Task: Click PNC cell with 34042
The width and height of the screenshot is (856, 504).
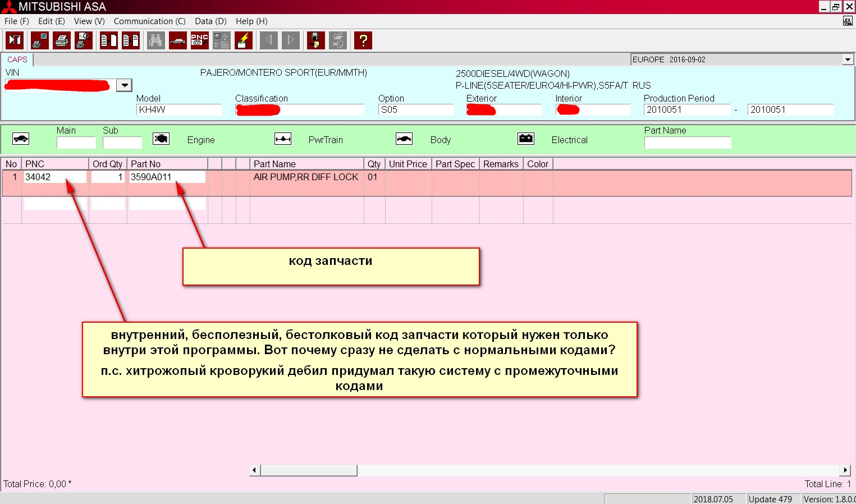Action: coord(55,177)
